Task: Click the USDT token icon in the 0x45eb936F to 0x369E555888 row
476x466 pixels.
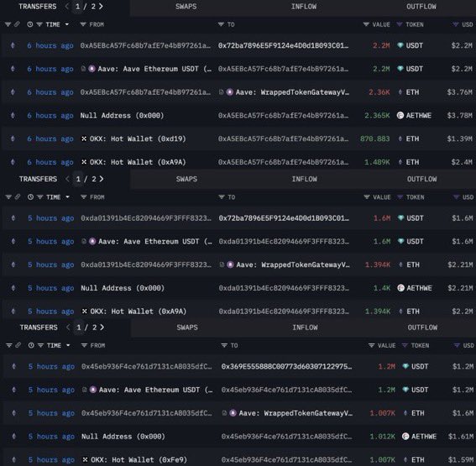Action: pos(405,366)
